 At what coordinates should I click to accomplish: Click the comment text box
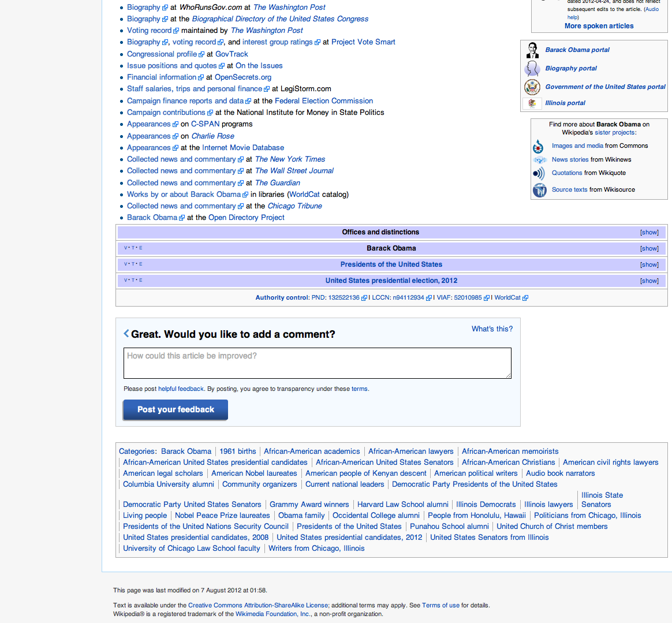pos(317,363)
